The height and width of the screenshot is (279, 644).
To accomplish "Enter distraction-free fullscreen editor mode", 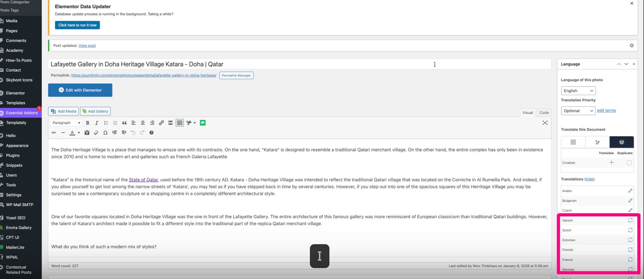I will pyautogui.click(x=545, y=123).
